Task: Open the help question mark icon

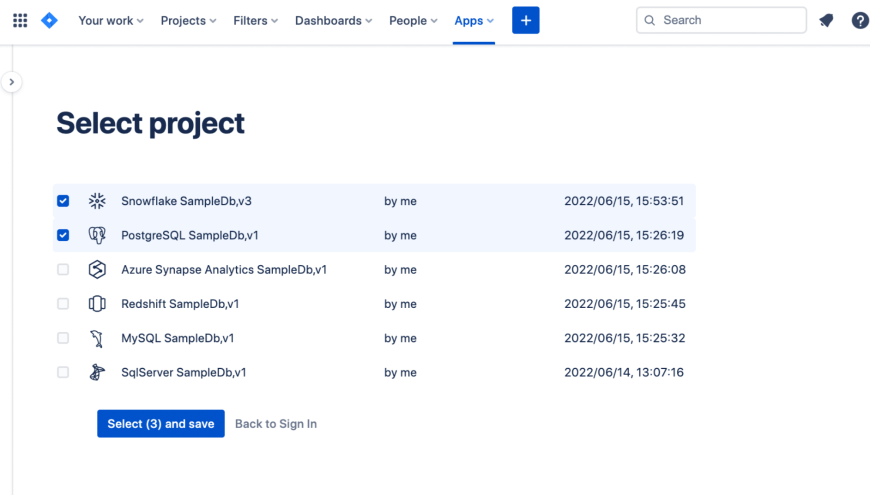Action: point(859,20)
